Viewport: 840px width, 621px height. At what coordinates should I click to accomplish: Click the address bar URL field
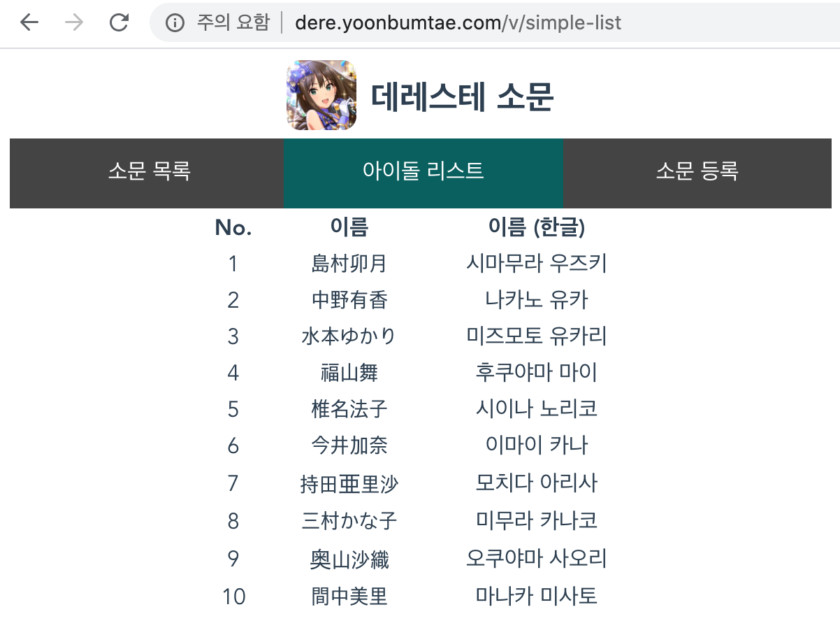click(458, 23)
